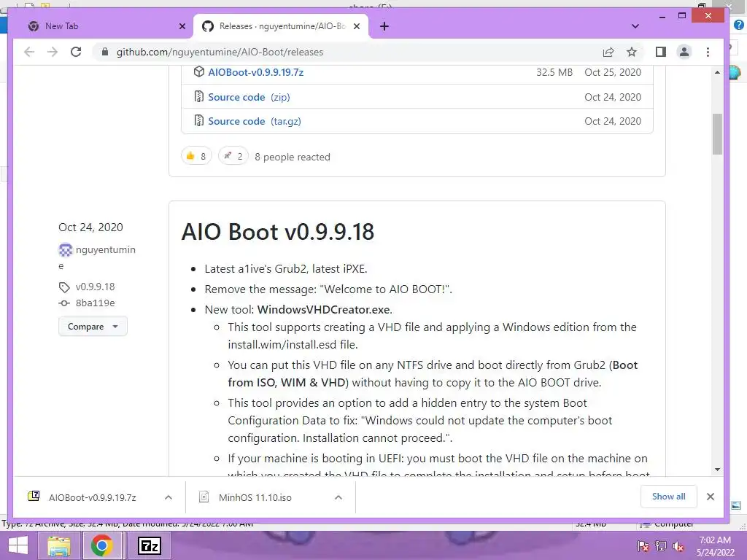Open Chrome three-dot menu
747x560 pixels.
coord(708,52)
